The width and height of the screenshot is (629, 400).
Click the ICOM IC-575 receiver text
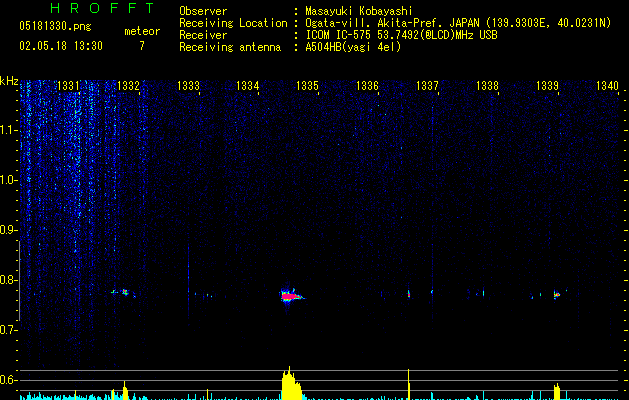[401, 35]
